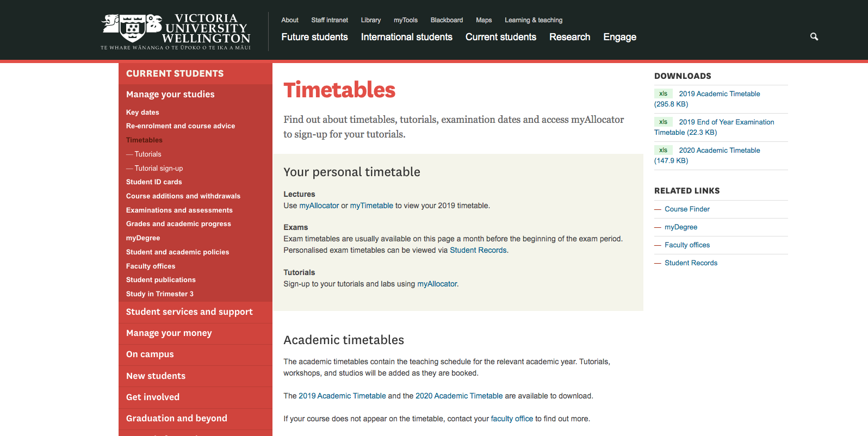Open myTools in top bar

pos(406,20)
